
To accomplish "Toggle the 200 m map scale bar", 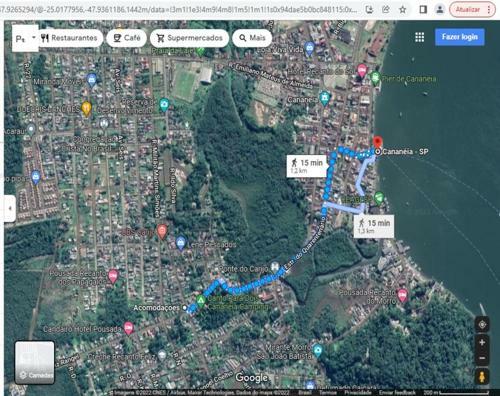I will pos(456,393).
